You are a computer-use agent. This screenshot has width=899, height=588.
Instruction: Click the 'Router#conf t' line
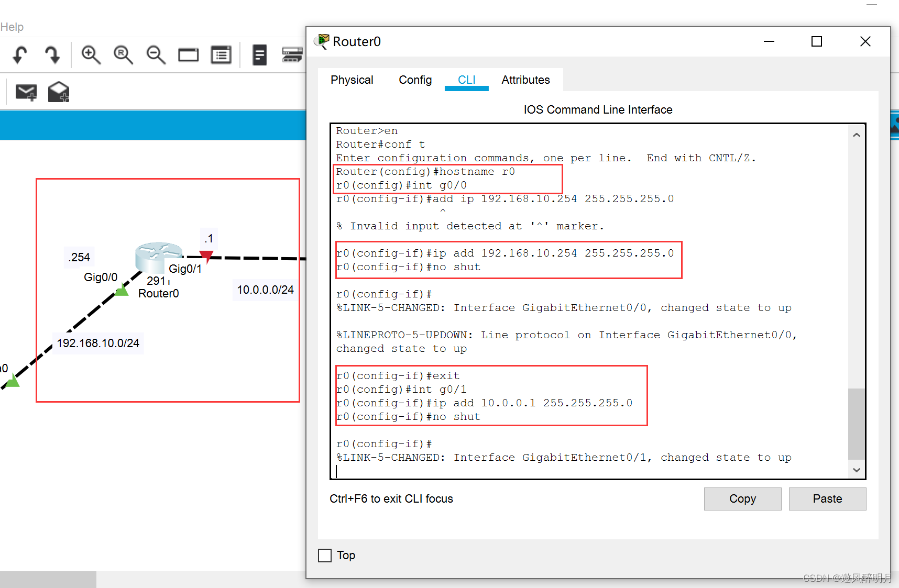click(380, 145)
